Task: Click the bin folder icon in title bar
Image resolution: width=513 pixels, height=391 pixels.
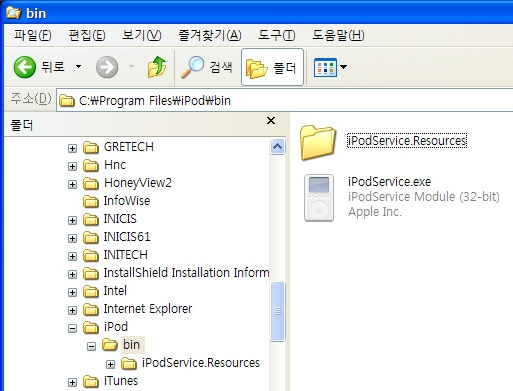Action: coord(14,12)
